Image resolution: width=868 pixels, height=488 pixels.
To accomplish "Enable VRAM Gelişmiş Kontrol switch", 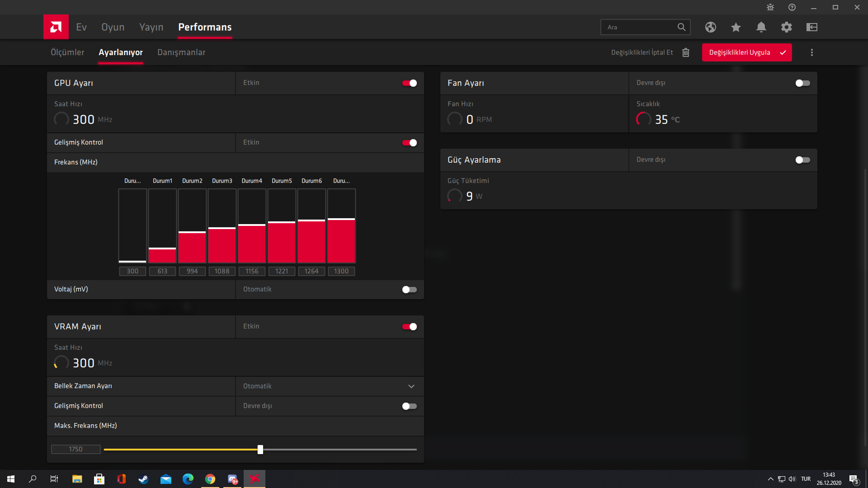I will pyautogui.click(x=410, y=406).
